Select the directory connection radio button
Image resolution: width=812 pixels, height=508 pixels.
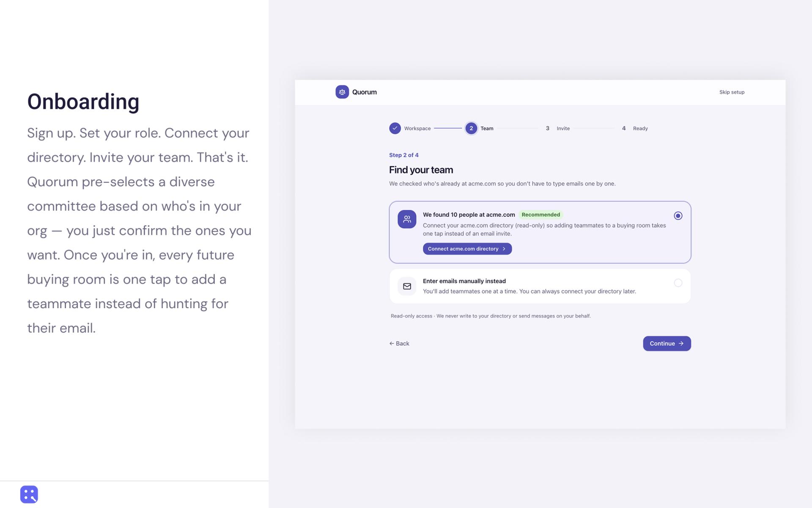(678, 216)
